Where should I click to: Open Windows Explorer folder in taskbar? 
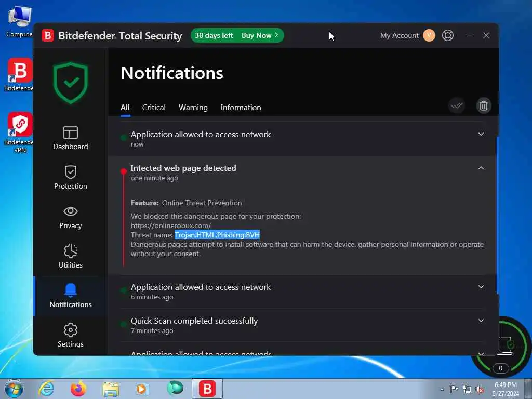coord(111,389)
